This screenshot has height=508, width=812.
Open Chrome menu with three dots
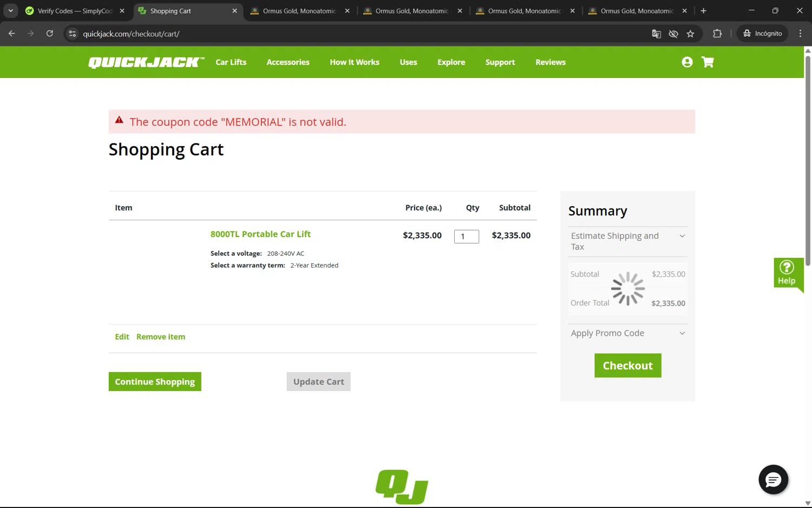coord(800,34)
